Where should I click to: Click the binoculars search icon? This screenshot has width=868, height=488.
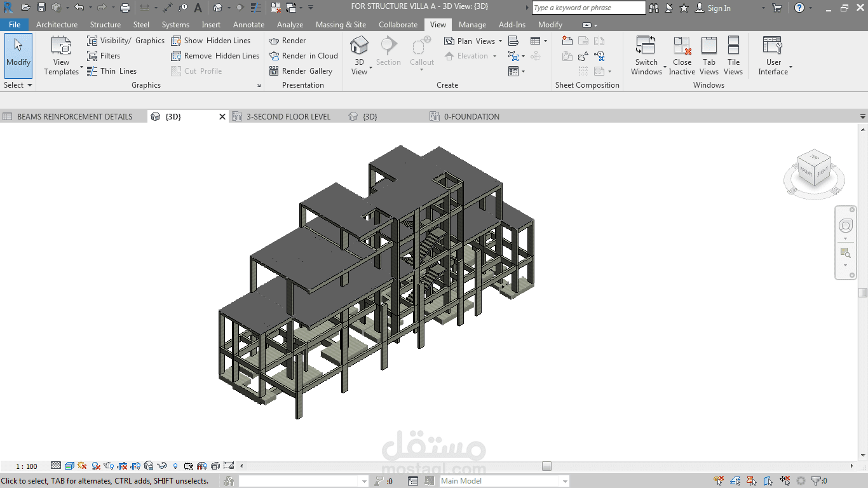coord(654,8)
